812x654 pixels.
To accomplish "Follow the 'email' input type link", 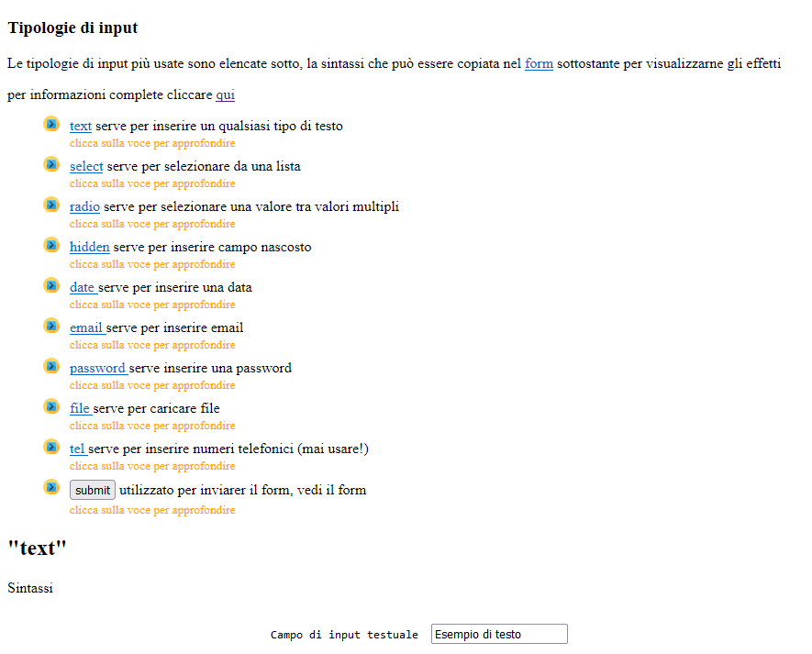I will click(x=86, y=328).
